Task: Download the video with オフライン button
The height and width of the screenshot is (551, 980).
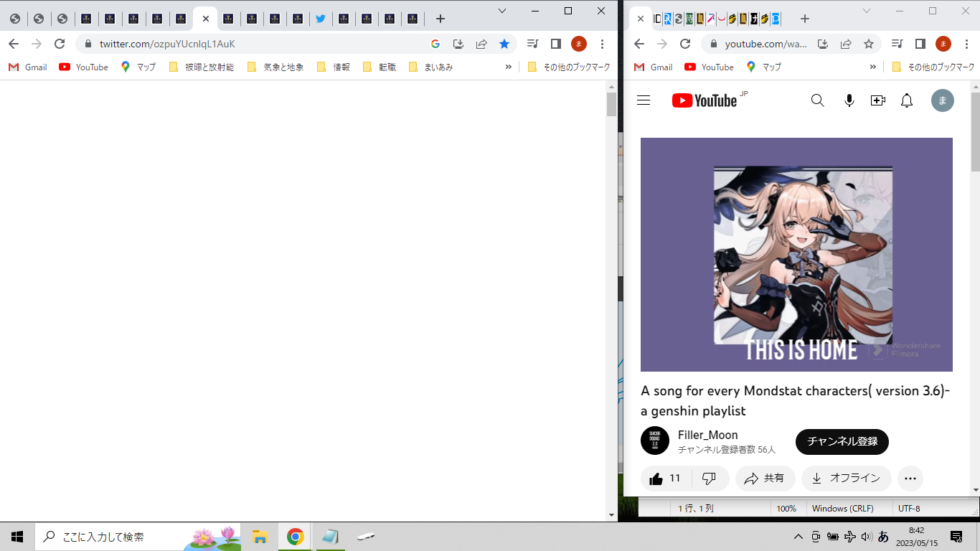Action: click(x=847, y=479)
